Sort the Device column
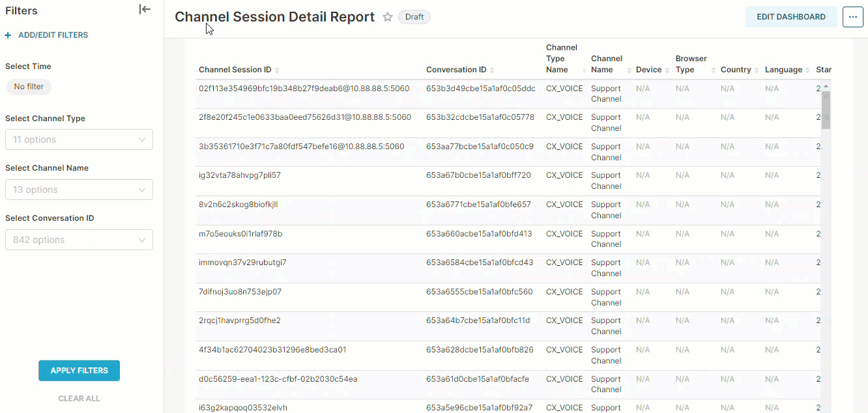The height and width of the screenshot is (413, 868). pyautogui.click(x=667, y=70)
